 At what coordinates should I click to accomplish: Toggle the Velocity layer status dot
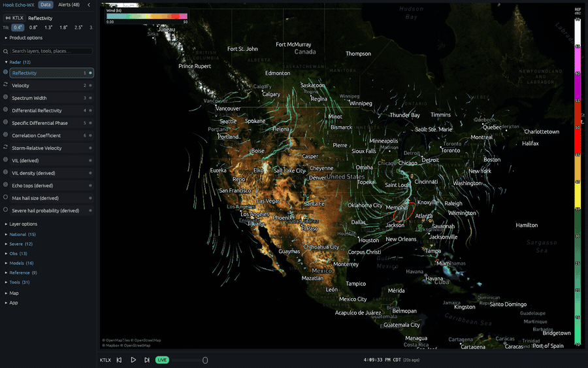pos(90,86)
